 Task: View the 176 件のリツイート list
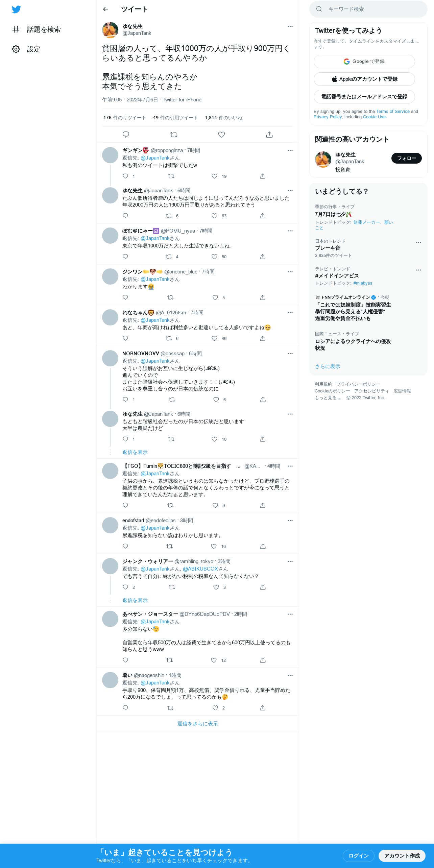(125, 118)
